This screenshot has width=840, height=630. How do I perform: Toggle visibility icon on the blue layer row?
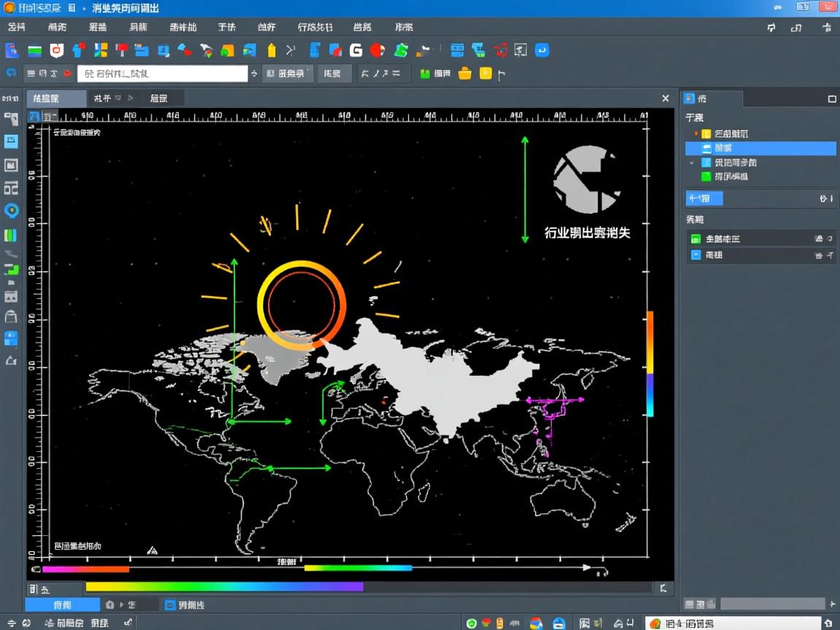coord(820,255)
